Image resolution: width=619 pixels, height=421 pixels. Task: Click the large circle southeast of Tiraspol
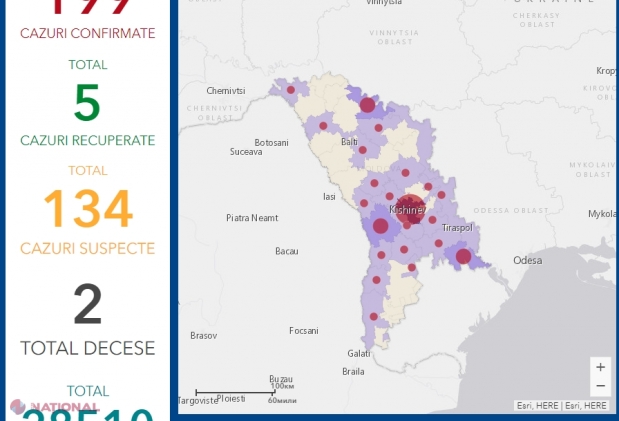[463, 256]
